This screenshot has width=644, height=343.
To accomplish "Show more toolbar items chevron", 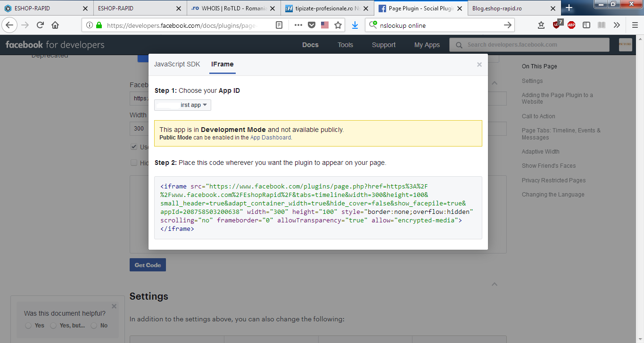I will coord(617,25).
